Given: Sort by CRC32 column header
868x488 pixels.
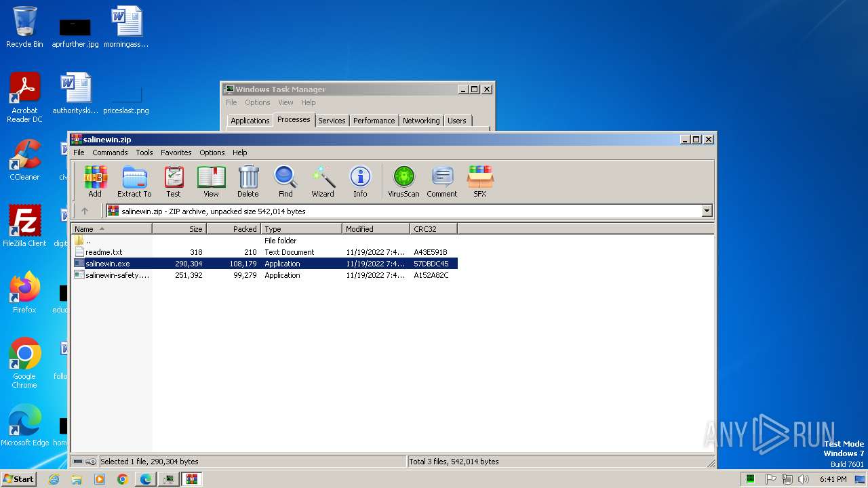Looking at the screenshot, I should pyautogui.click(x=433, y=229).
